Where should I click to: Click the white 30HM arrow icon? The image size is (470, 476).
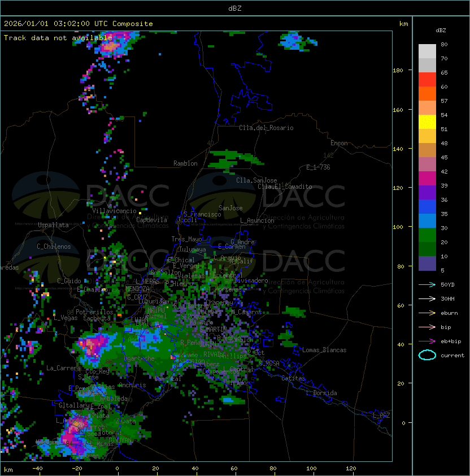(x=427, y=298)
